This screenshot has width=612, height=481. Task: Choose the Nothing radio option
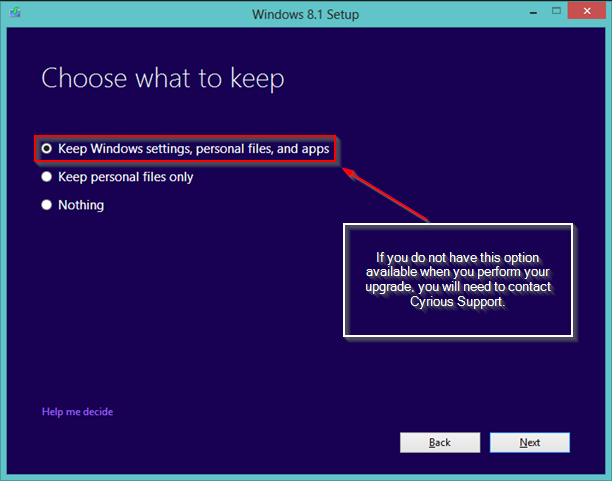pyautogui.click(x=73, y=205)
